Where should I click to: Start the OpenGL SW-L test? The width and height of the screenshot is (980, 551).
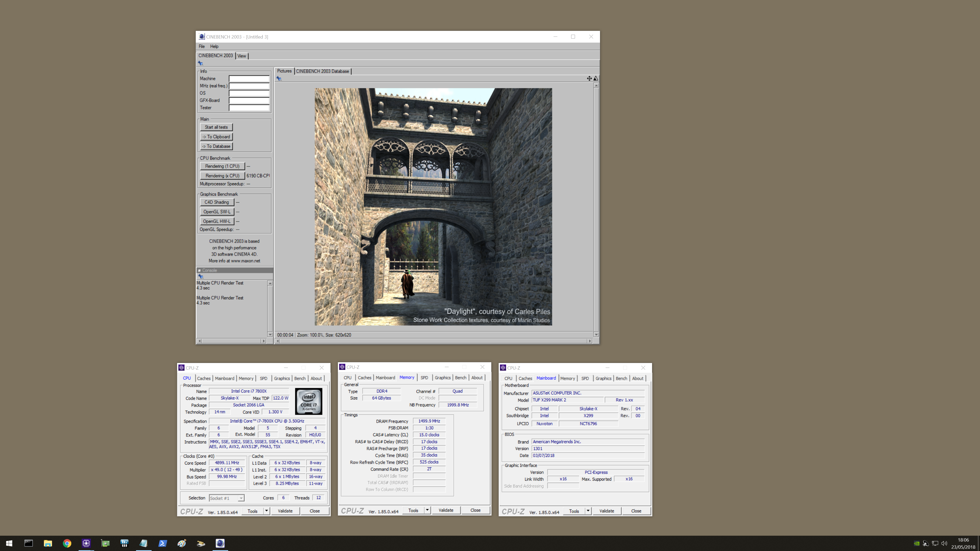click(217, 212)
